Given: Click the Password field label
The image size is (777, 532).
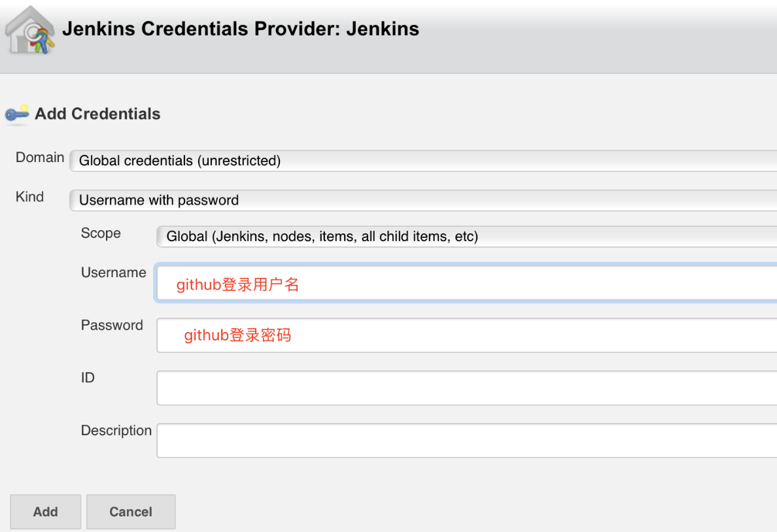Looking at the screenshot, I should (x=112, y=325).
